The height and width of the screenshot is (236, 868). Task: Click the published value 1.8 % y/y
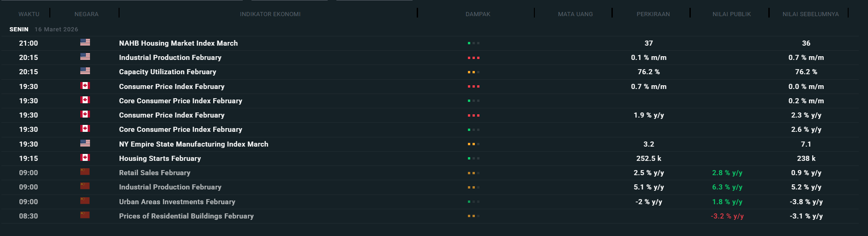click(x=727, y=201)
